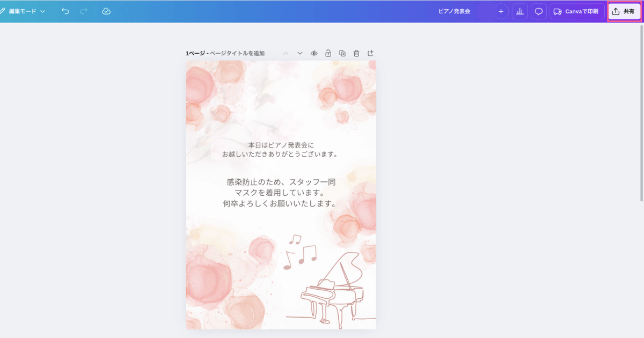
Task: Toggle the page lock icon
Action: pyautogui.click(x=328, y=53)
